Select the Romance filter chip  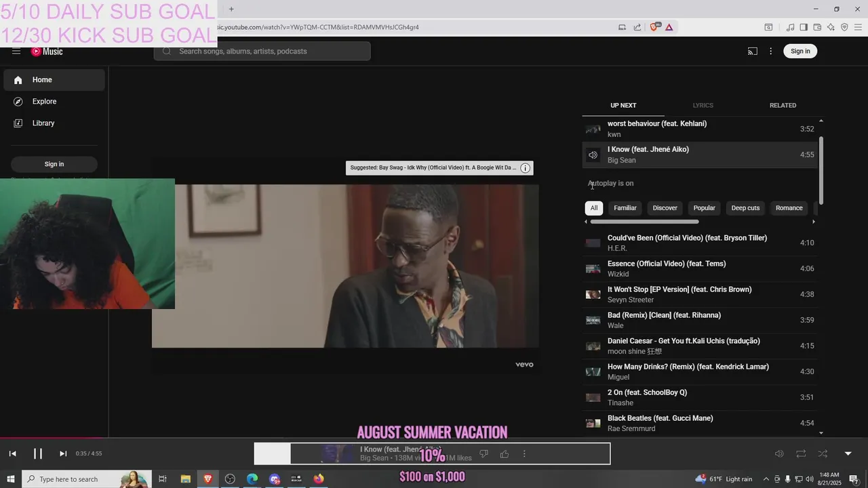click(x=789, y=208)
